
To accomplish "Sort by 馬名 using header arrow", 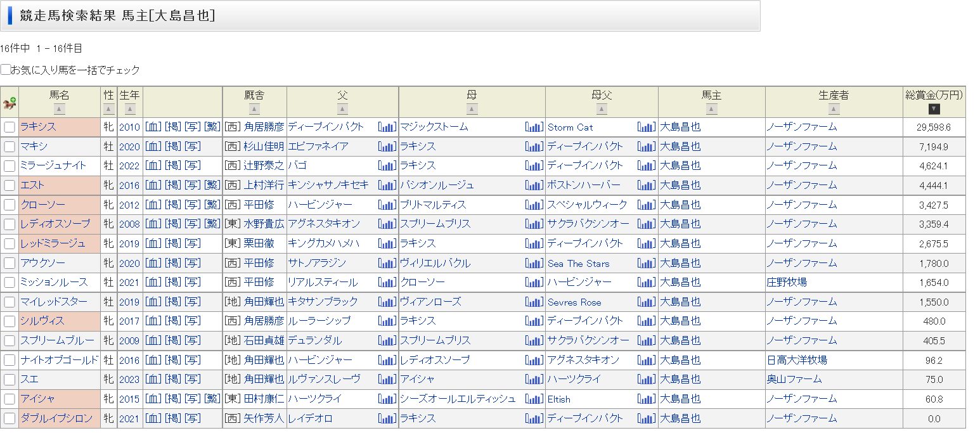I will 60,109.
